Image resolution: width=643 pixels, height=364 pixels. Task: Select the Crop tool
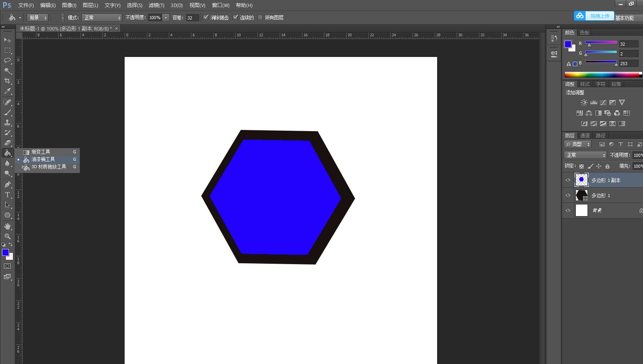pos(7,81)
